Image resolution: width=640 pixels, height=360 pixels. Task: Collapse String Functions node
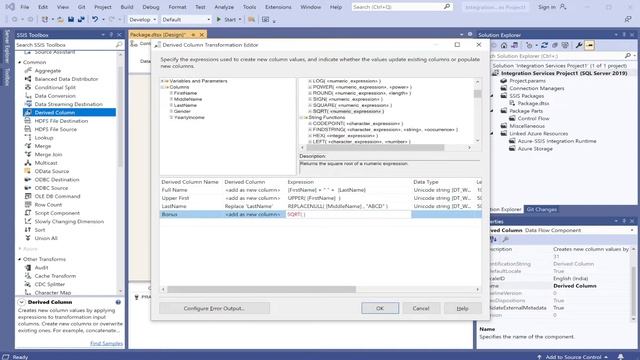pos(302,117)
